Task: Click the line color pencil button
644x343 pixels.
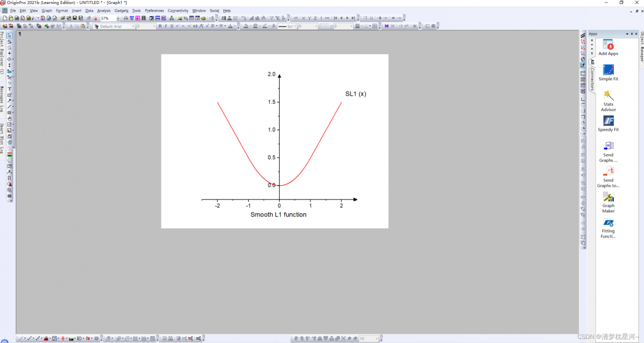Action: point(265,26)
